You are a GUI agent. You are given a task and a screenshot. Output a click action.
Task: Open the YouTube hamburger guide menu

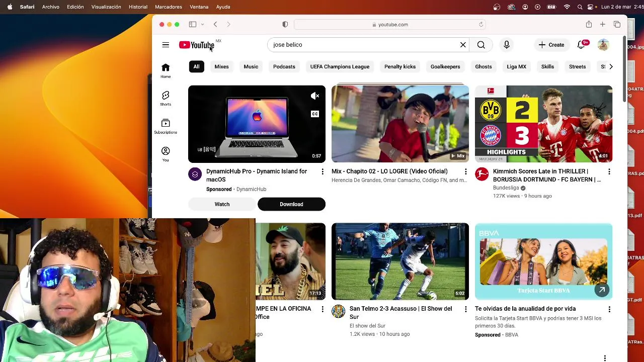point(166,45)
